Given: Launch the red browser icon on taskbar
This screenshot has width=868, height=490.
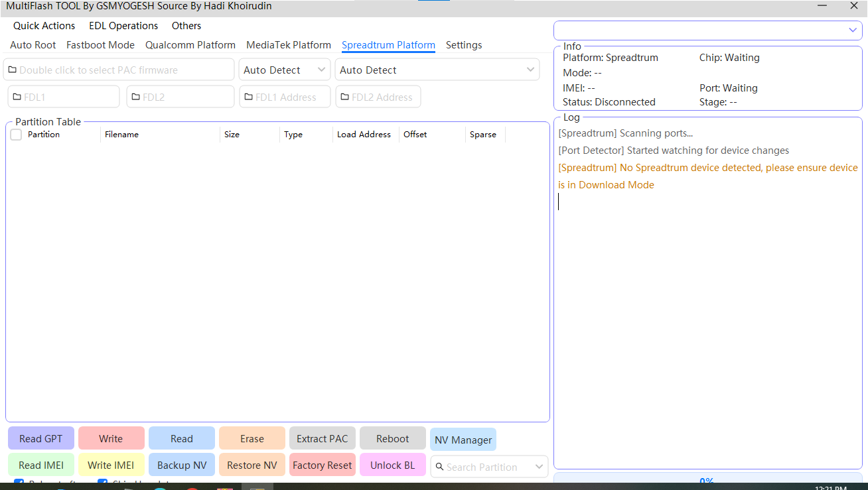Looking at the screenshot, I should coord(192,487).
